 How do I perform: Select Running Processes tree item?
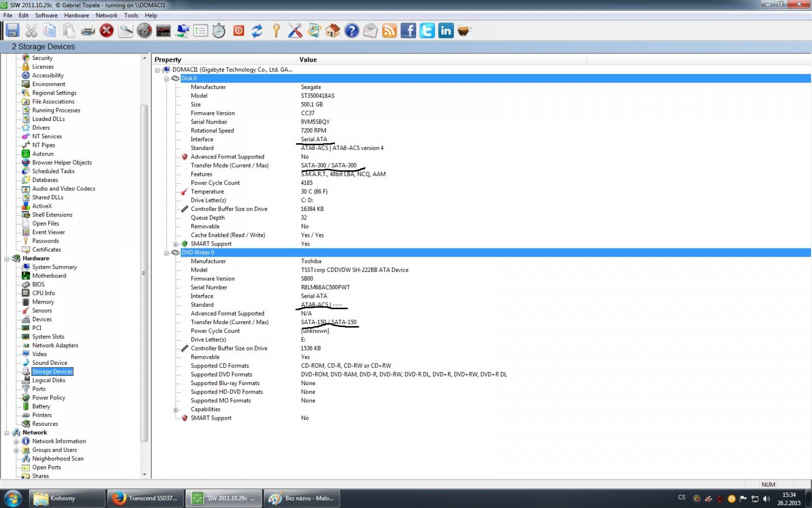(x=56, y=110)
